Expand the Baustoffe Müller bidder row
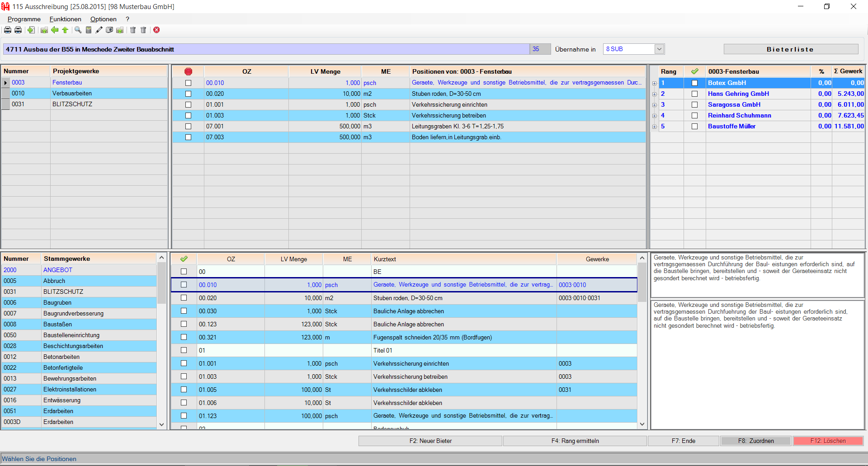Viewport: 868px width, 466px height. pyautogui.click(x=654, y=127)
